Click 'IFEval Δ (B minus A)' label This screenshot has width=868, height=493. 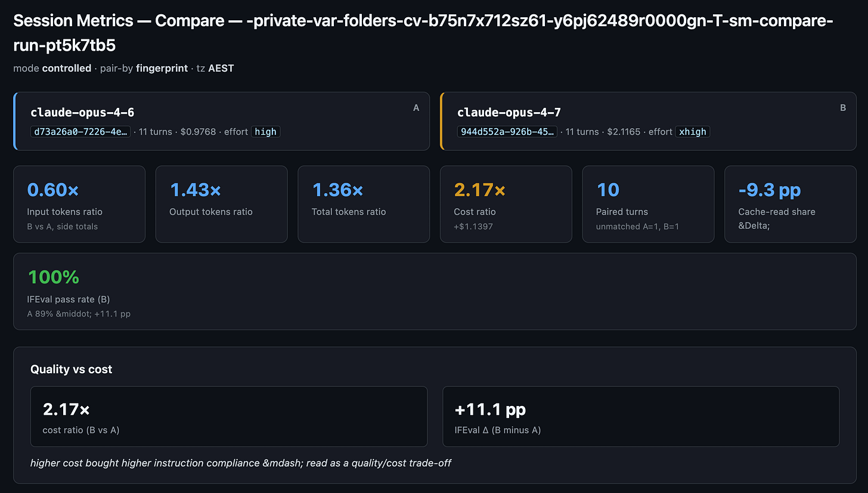coord(498,430)
